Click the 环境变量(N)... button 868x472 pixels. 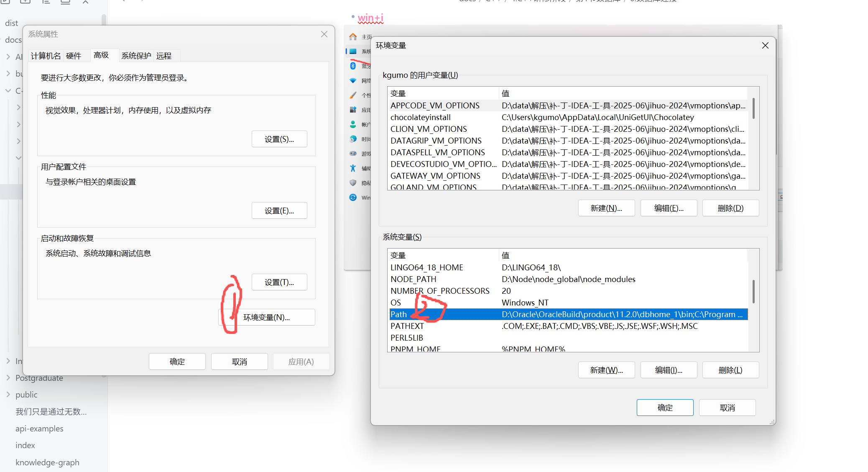[x=267, y=317]
